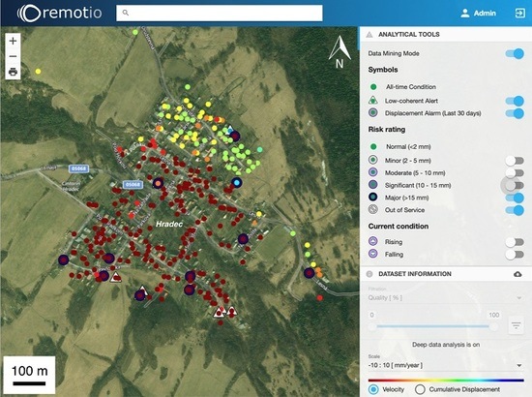
Task: Zoom in on the map
Action: 13,41
